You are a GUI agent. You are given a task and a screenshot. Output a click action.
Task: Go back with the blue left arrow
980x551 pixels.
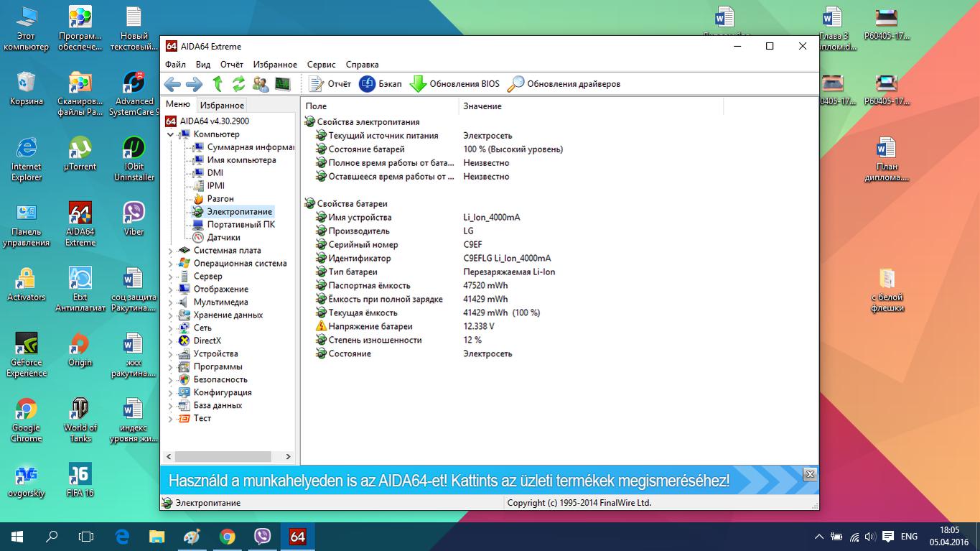pos(172,84)
